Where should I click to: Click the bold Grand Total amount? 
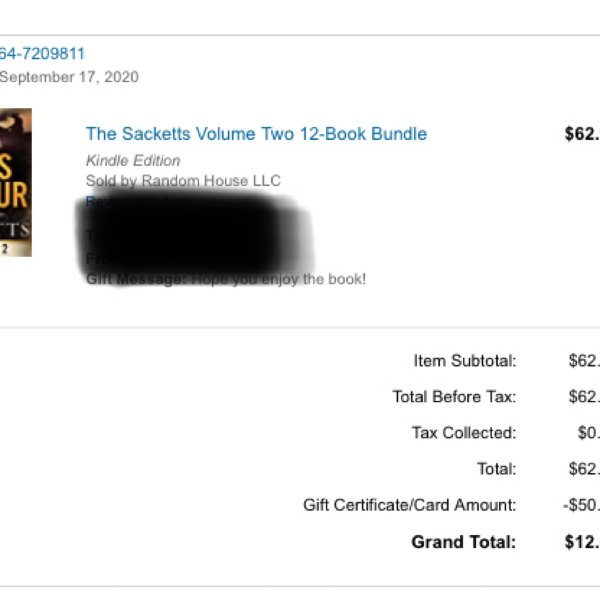point(582,542)
